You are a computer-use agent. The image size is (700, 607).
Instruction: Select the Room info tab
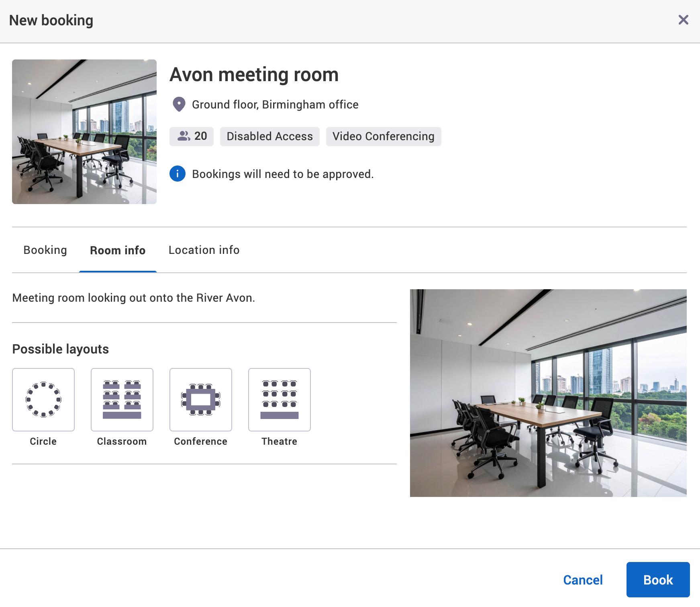[x=117, y=250]
